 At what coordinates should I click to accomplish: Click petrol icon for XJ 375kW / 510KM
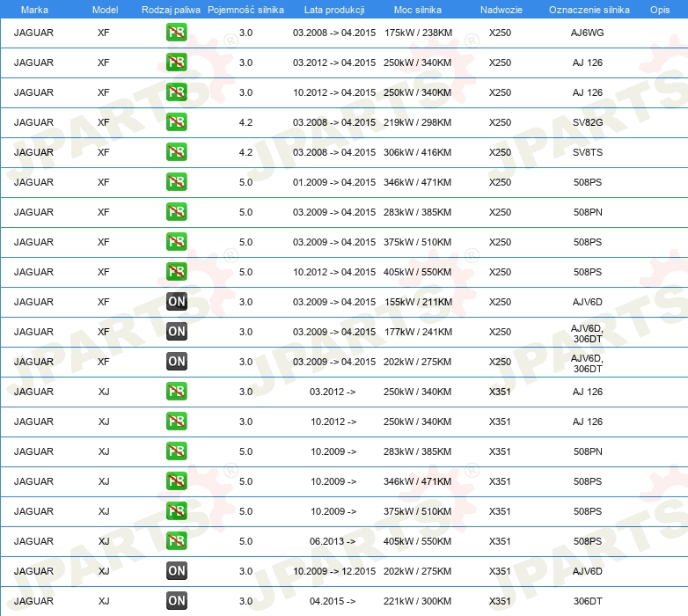point(176,510)
